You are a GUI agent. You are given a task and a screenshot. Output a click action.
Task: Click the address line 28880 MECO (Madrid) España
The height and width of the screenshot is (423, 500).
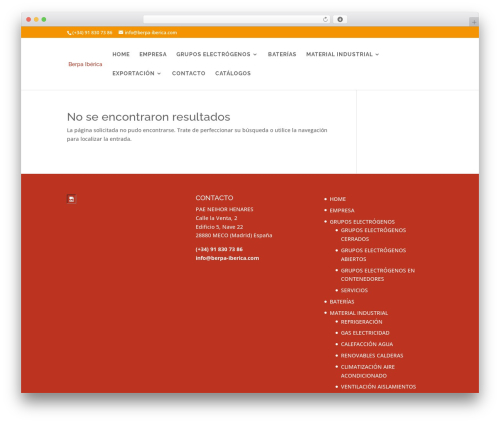click(x=234, y=235)
